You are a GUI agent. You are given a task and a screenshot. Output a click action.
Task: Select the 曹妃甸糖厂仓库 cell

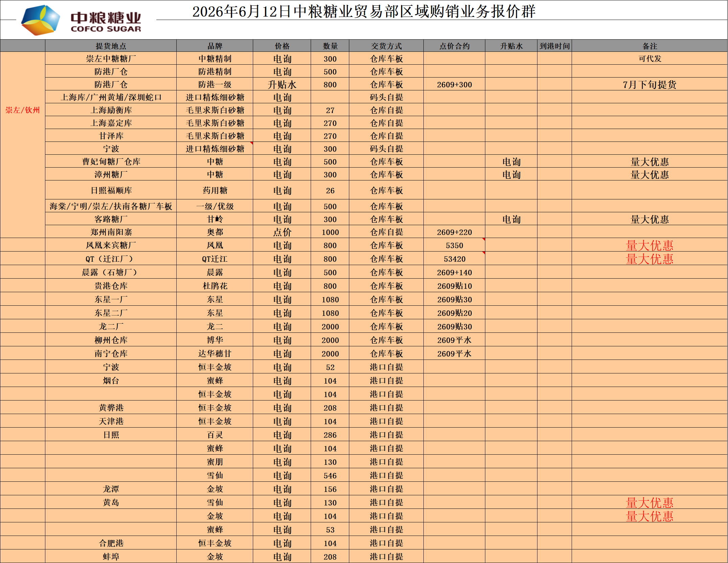click(111, 162)
